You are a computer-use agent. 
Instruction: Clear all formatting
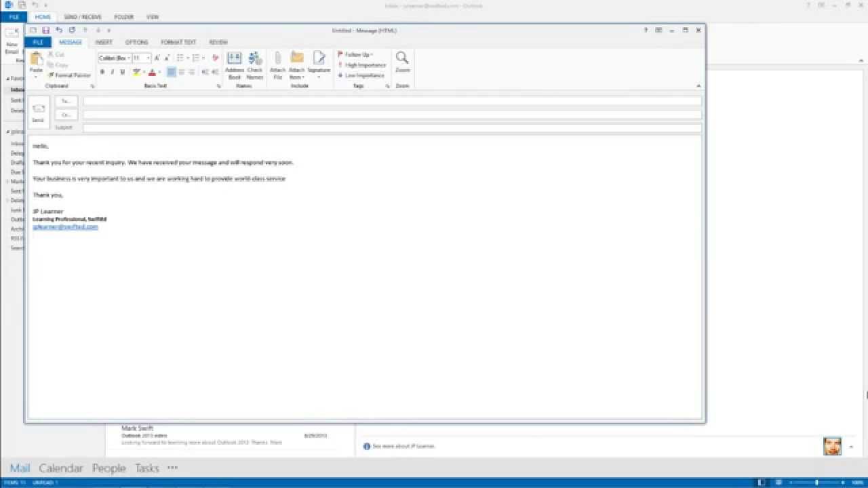(x=216, y=58)
